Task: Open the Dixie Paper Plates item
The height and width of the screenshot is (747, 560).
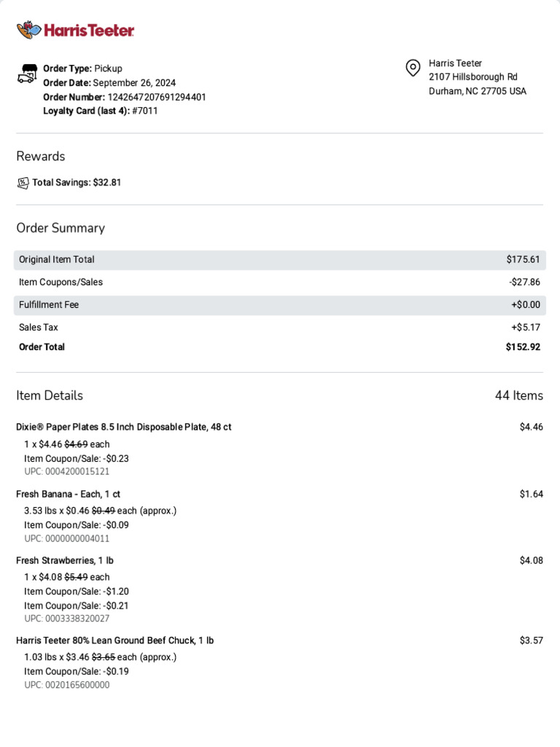Action: 124,427
